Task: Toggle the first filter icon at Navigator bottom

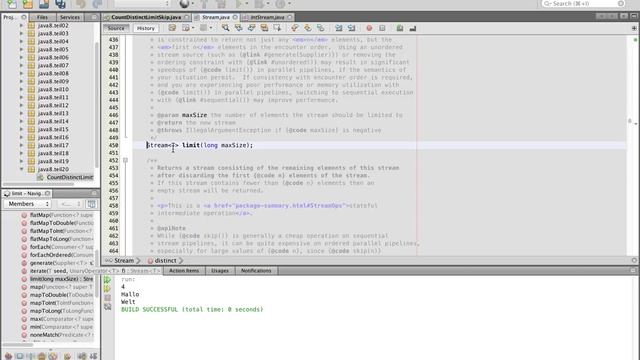Action: (x=8, y=356)
